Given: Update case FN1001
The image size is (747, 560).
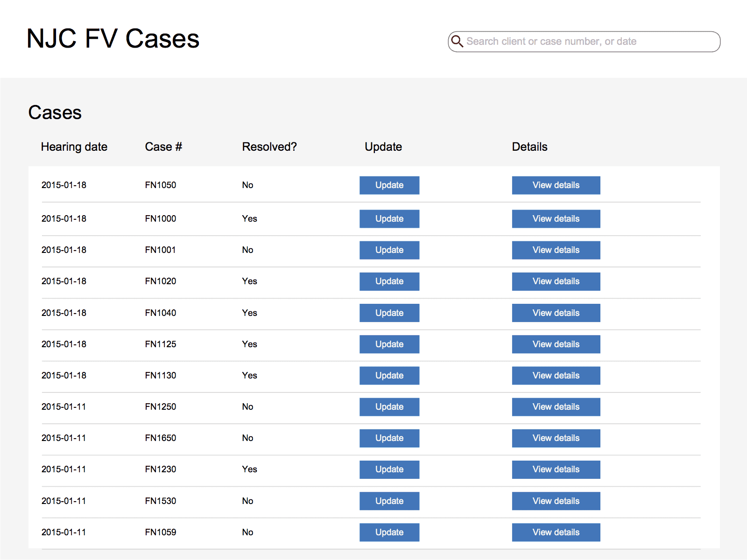Looking at the screenshot, I should (389, 250).
